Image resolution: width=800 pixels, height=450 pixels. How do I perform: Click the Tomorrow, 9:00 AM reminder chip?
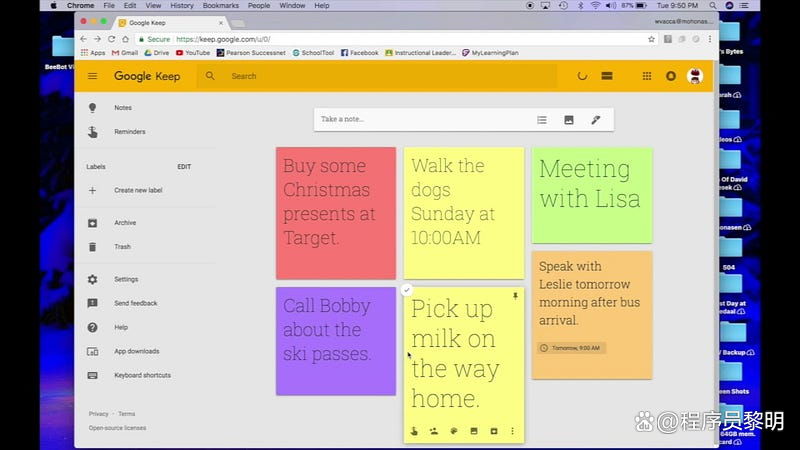point(571,348)
